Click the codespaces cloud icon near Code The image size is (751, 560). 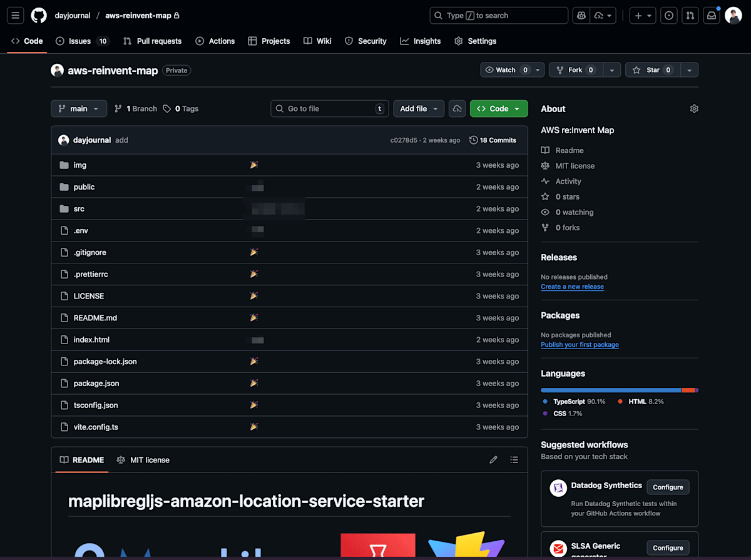tap(457, 109)
